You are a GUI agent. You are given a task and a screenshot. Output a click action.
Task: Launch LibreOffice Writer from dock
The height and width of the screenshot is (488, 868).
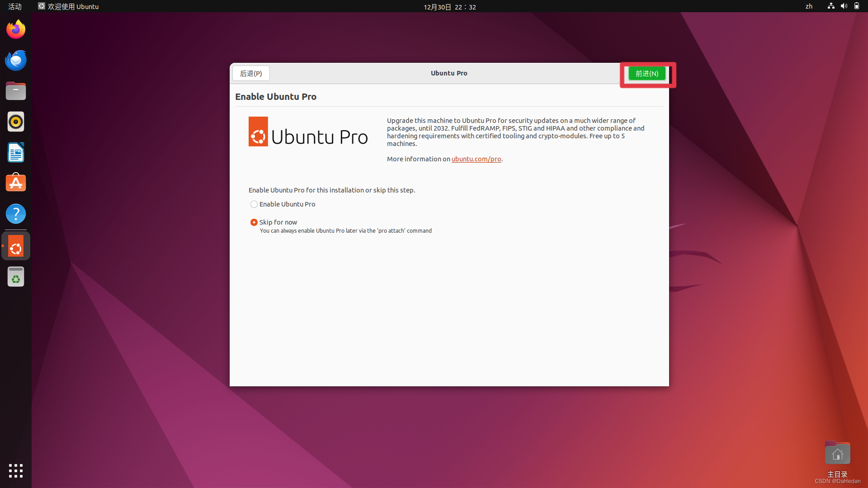click(16, 153)
